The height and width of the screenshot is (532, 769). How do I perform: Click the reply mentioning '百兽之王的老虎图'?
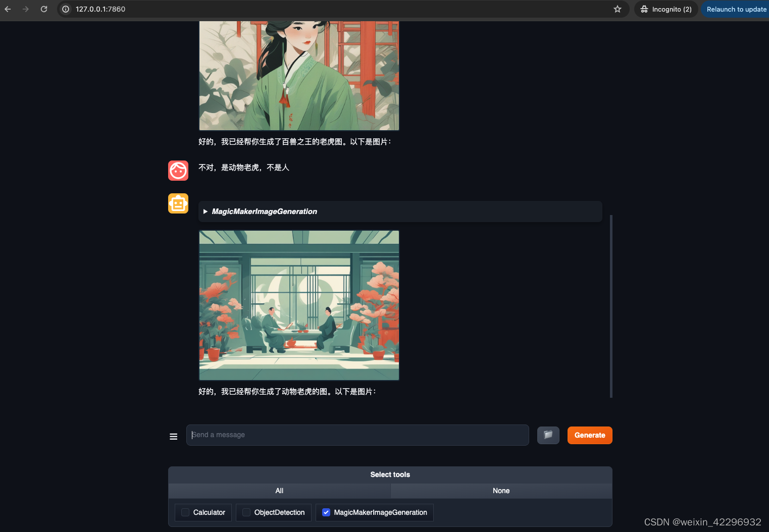point(294,142)
